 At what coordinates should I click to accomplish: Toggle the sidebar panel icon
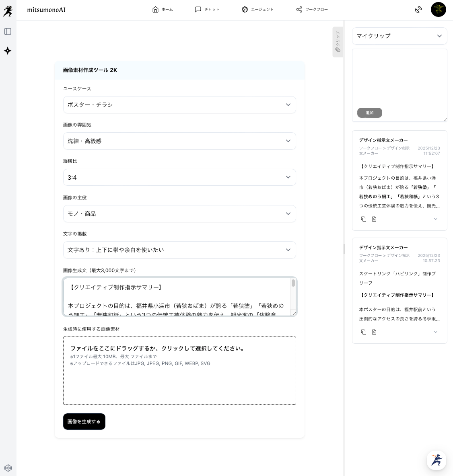8,31
